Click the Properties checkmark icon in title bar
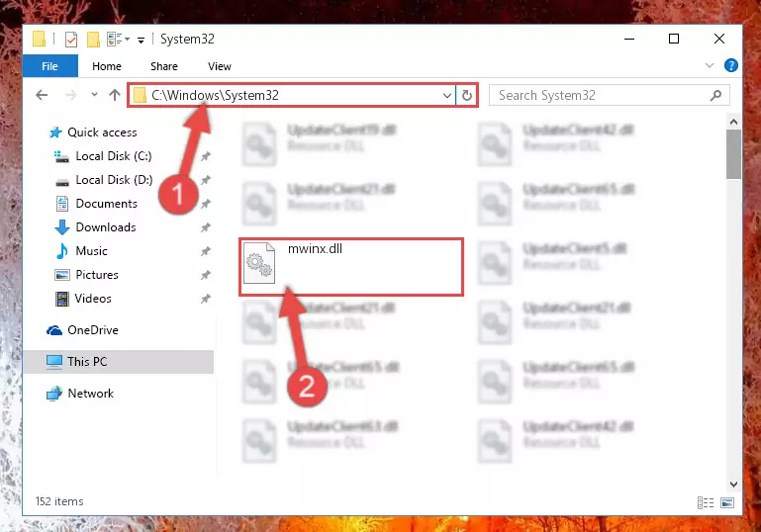The height and width of the screenshot is (532, 761). click(71, 39)
